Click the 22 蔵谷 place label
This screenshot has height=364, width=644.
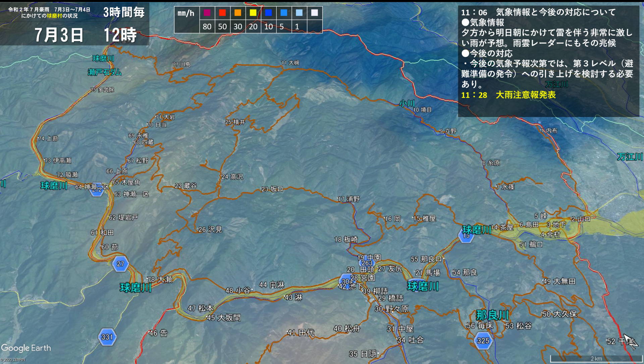(185, 186)
